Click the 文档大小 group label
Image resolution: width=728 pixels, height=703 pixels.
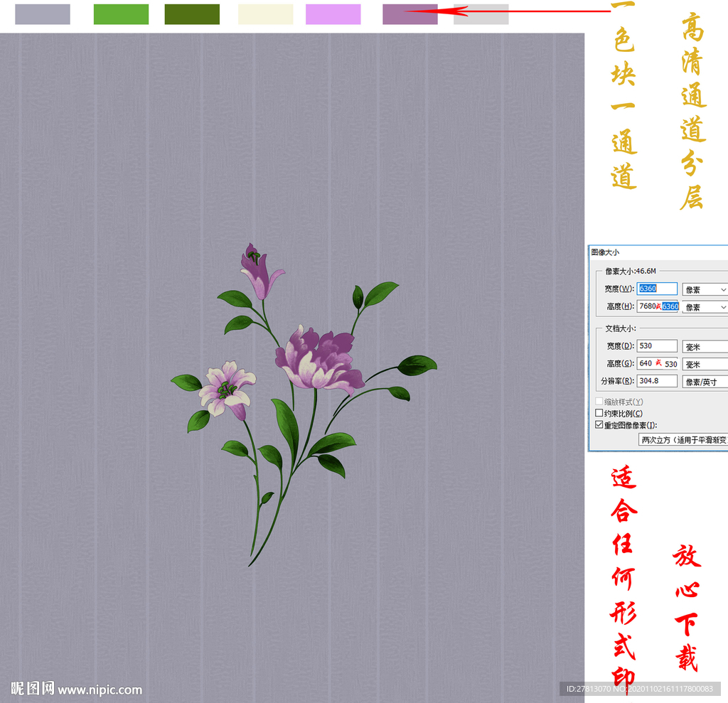[x=620, y=328]
